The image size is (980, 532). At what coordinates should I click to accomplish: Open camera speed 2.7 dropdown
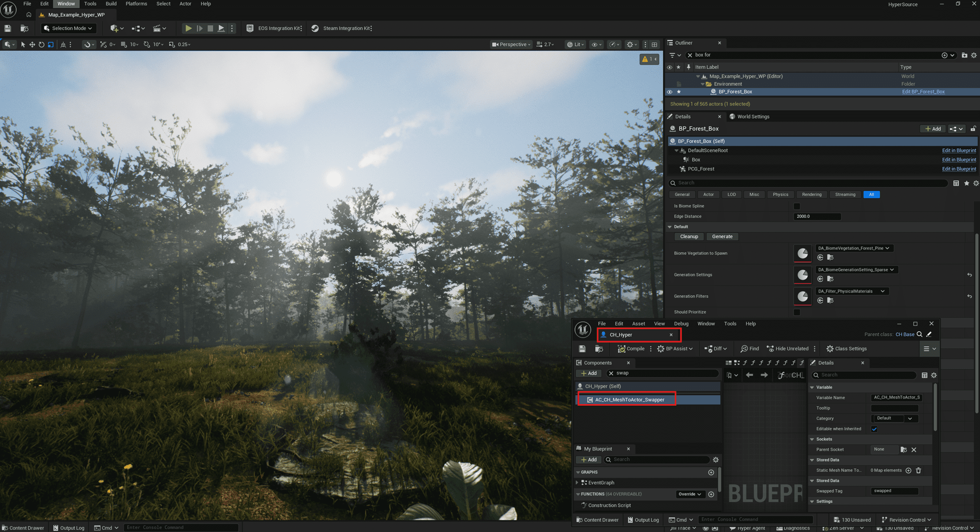click(x=545, y=44)
